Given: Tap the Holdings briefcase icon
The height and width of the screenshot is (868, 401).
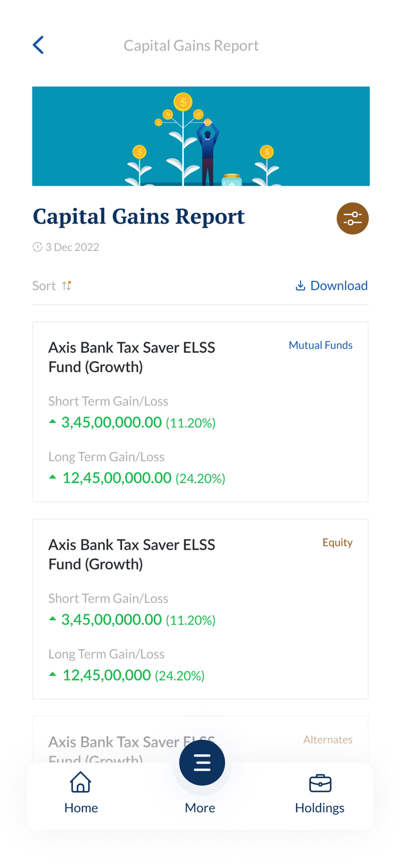Looking at the screenshot, I should 320,783.
